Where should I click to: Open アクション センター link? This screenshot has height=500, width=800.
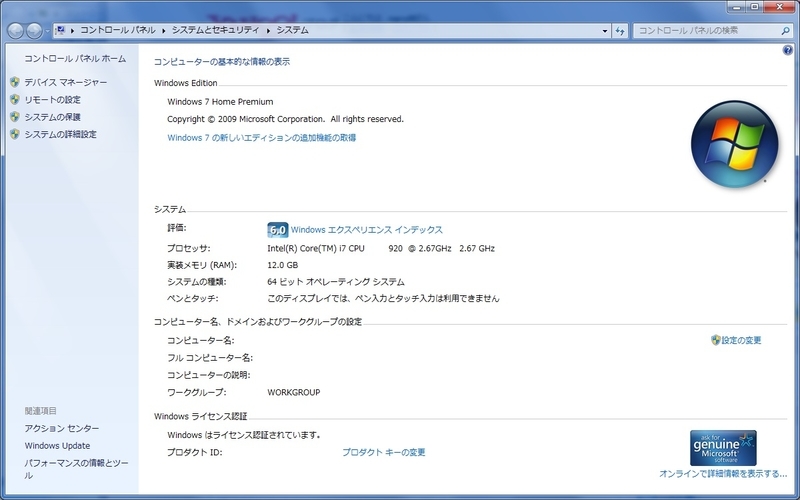[62, 429]
